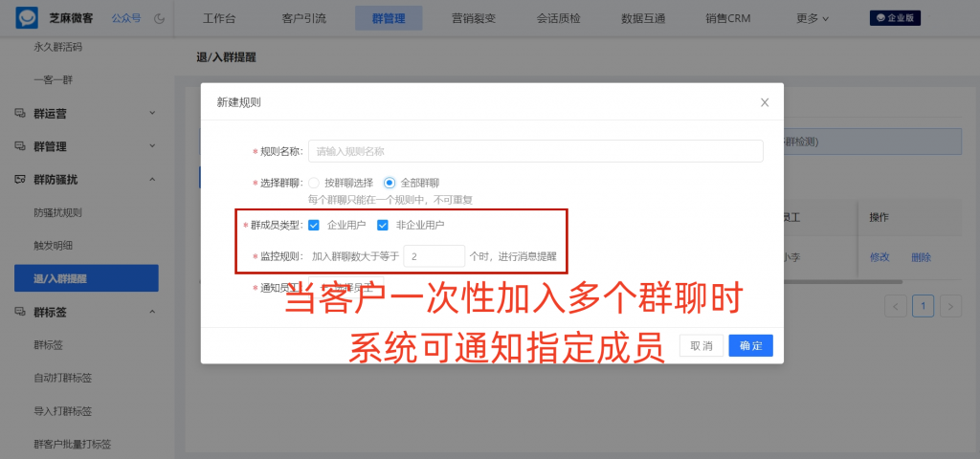Open 客户引流 tab
Viewport: 980px width, 459px height.
[303, 18]
